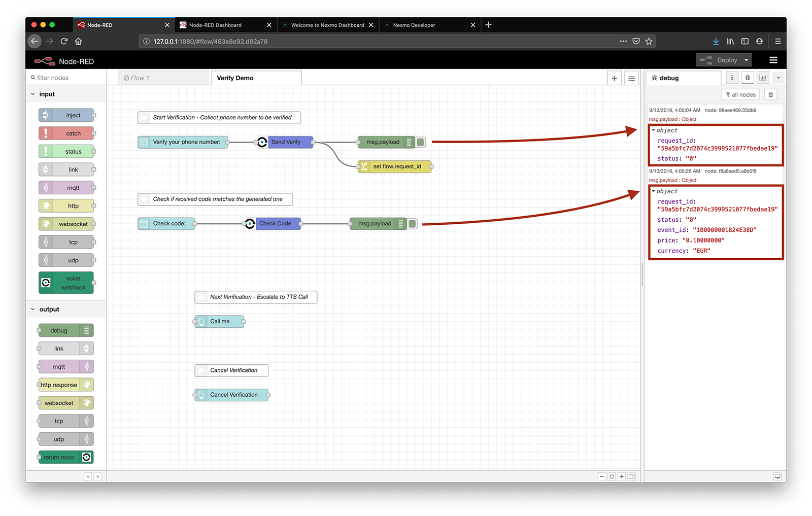
Task: Zoom out using the minus icon
Action: coord(602,476)
